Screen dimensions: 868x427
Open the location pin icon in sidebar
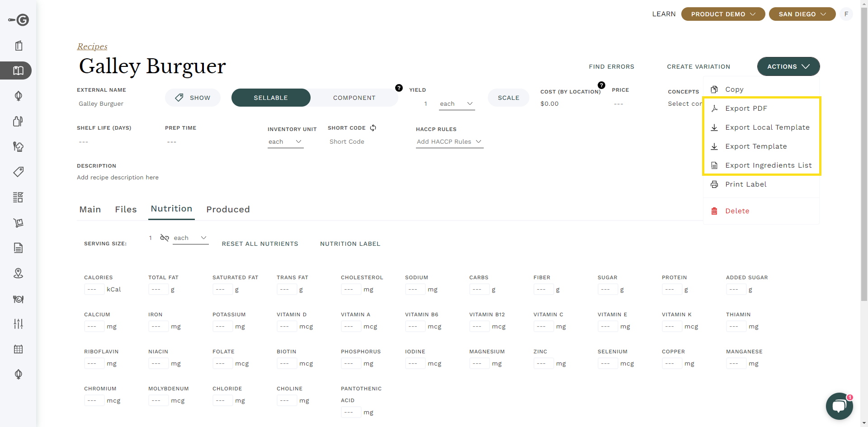point(18,273)
